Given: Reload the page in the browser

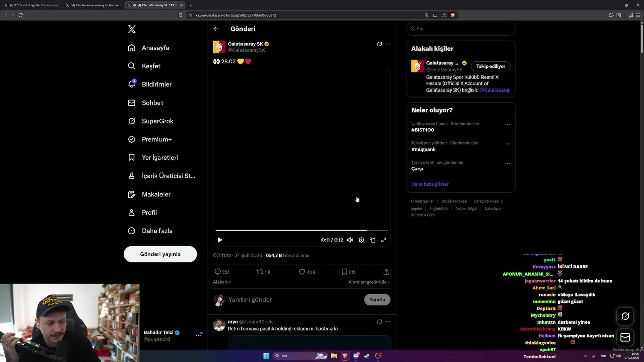Looking at the screenshot, I should coord(20,15).
